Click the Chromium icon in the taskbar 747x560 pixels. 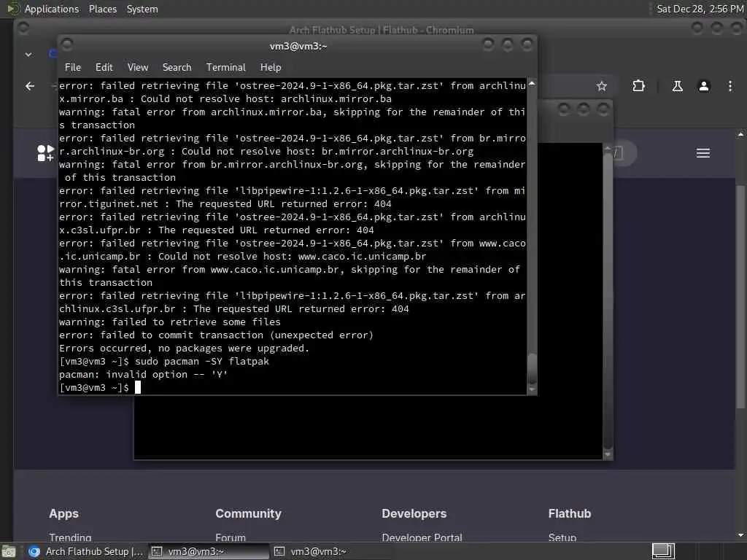point(34,551)
